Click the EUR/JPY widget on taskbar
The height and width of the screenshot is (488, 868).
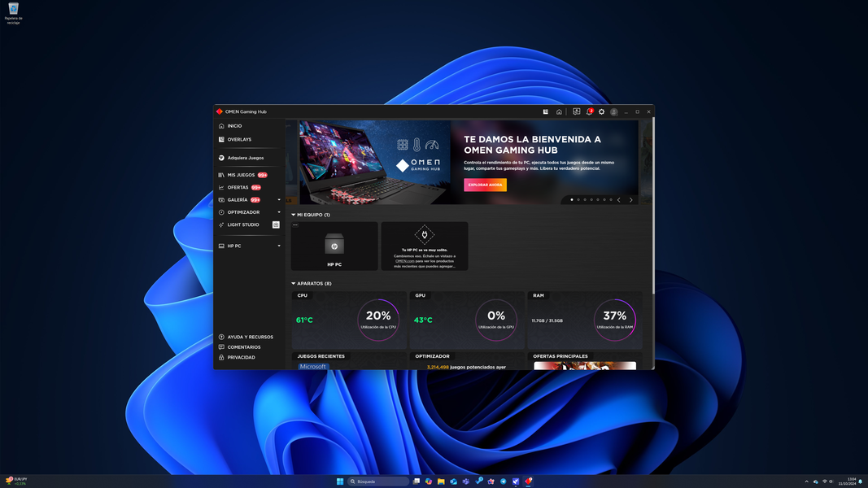[16, 481]
